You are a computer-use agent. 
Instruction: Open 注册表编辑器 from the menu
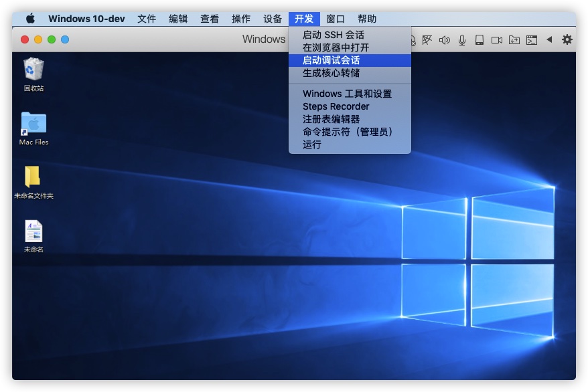(x=350, y=119)
